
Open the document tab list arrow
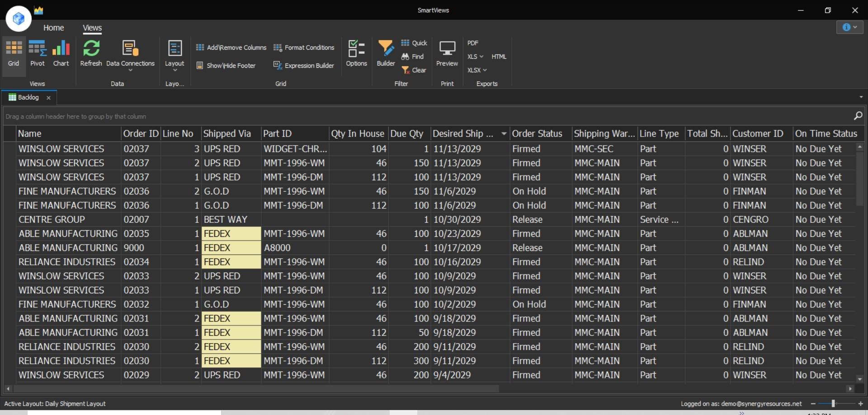861,97
